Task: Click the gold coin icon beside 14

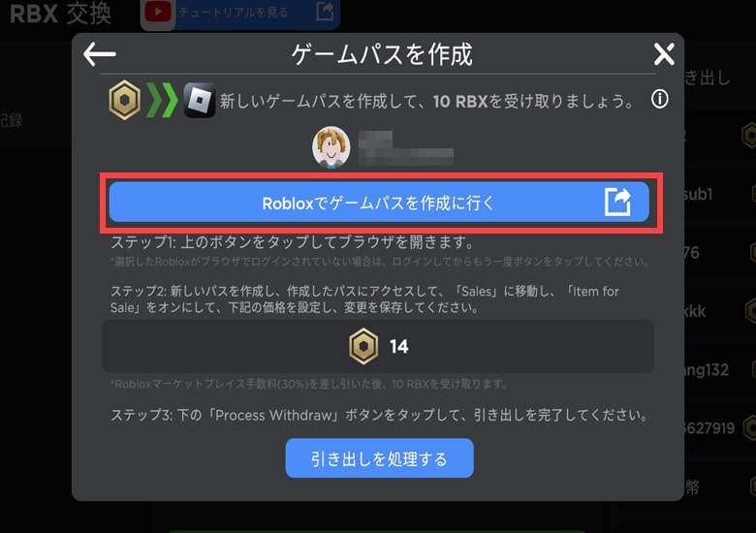Action: 363,346
